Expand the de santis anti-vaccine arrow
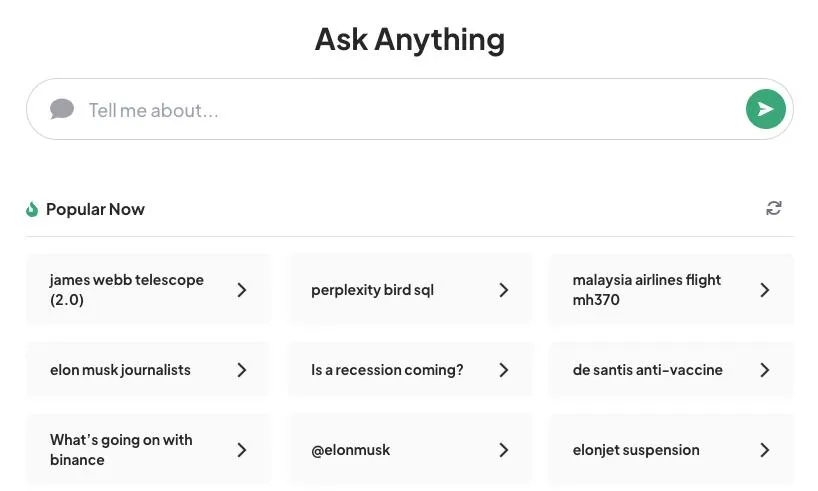Image resolution: width=818 pixels, height=491 pixels. (x=765, y=370)
